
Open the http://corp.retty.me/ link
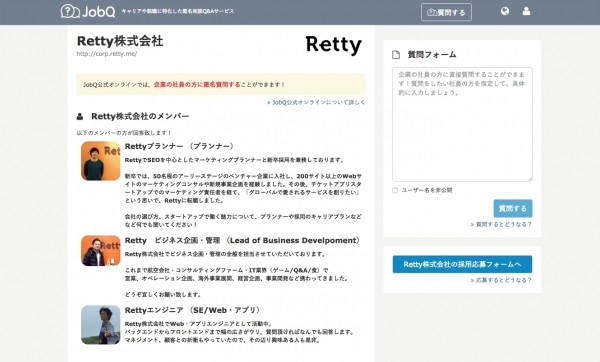point(107,54)
